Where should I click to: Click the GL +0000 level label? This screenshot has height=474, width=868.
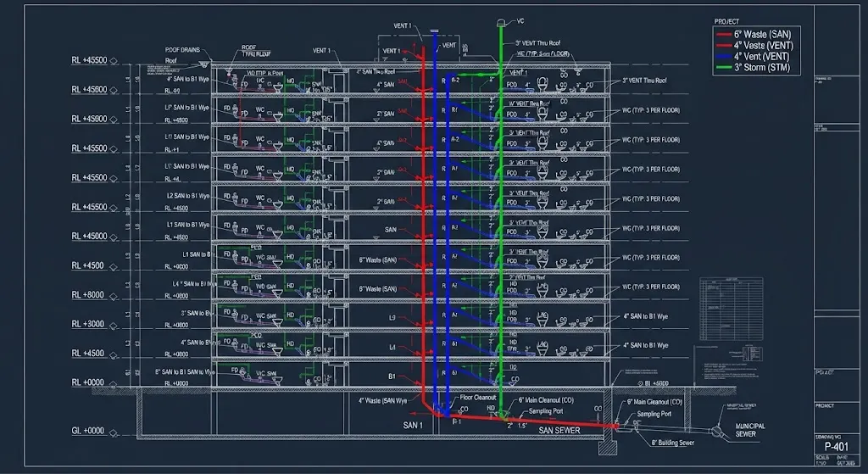pos(87,431)
